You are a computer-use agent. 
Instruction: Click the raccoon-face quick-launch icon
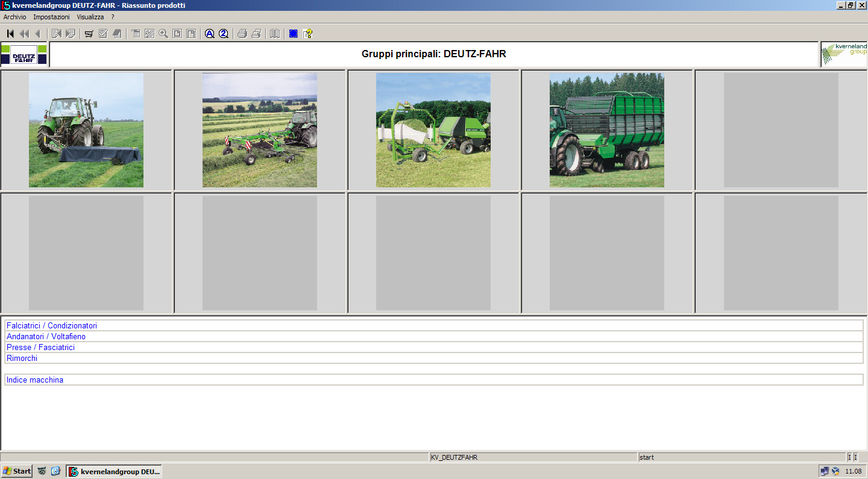[42, 471]
